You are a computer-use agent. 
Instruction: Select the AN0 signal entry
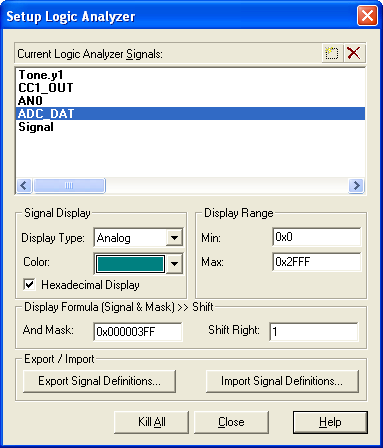point(30,101)
